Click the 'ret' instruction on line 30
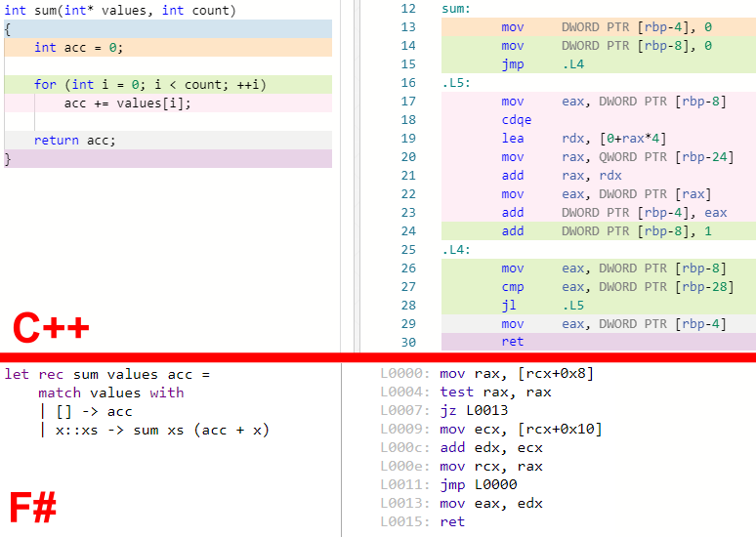756x537 pixels. coord(512,342)
